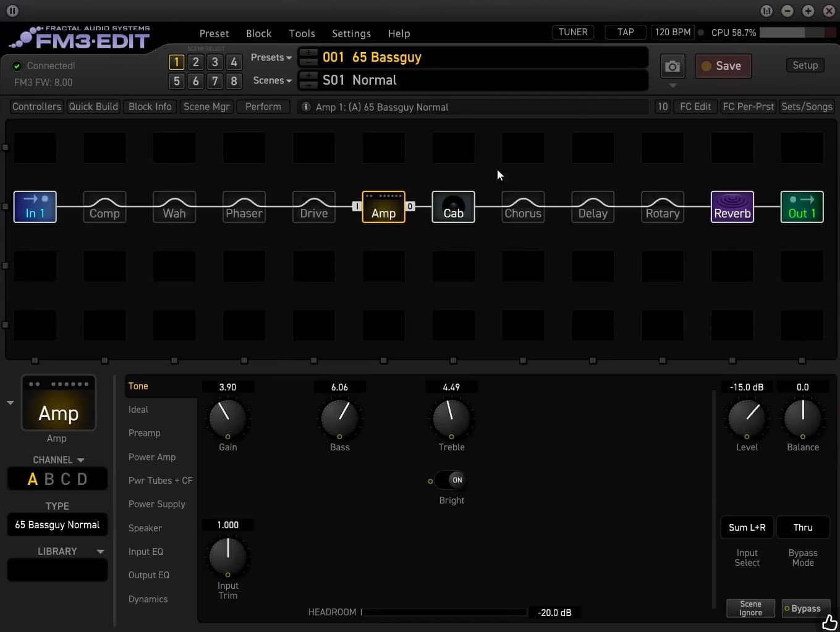The height and width of the screenshot is (632, 840).
Task: Click the connected status check icon
Action: click(17, 65)
